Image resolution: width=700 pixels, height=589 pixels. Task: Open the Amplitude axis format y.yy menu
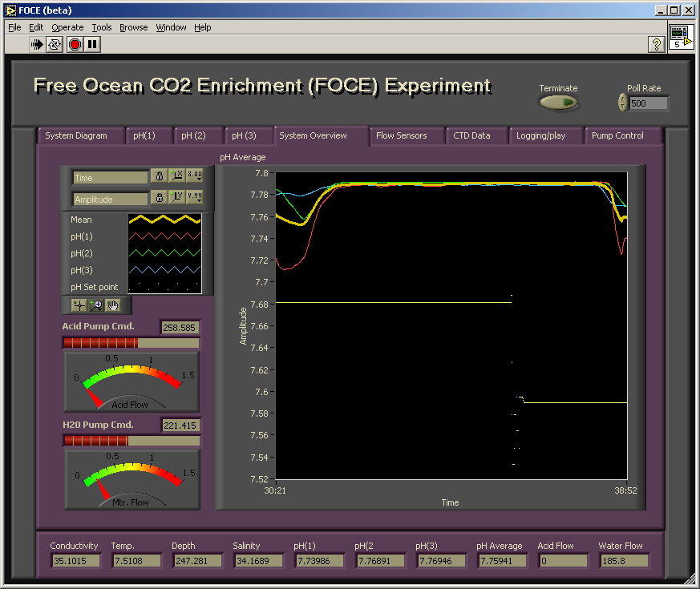coord(195,197)
